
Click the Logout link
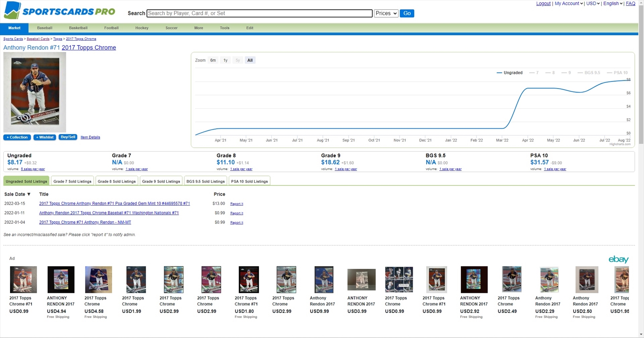point(543,4)
